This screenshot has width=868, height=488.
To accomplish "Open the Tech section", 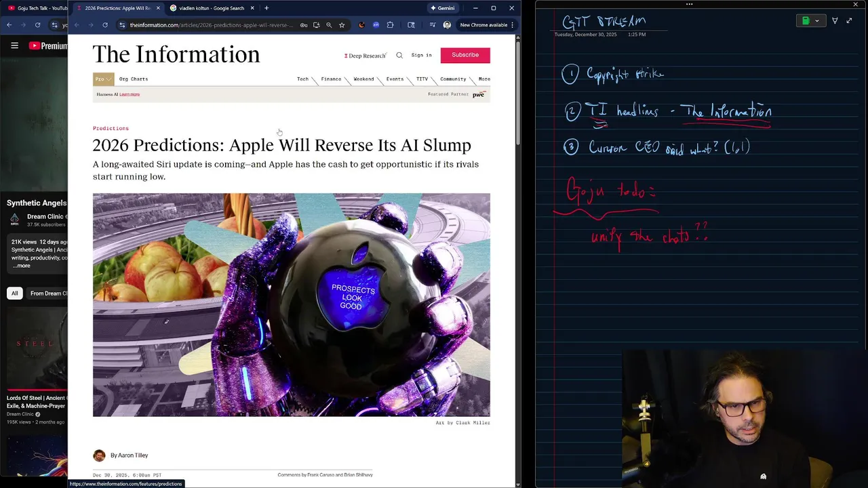I will tap(302, 79).
